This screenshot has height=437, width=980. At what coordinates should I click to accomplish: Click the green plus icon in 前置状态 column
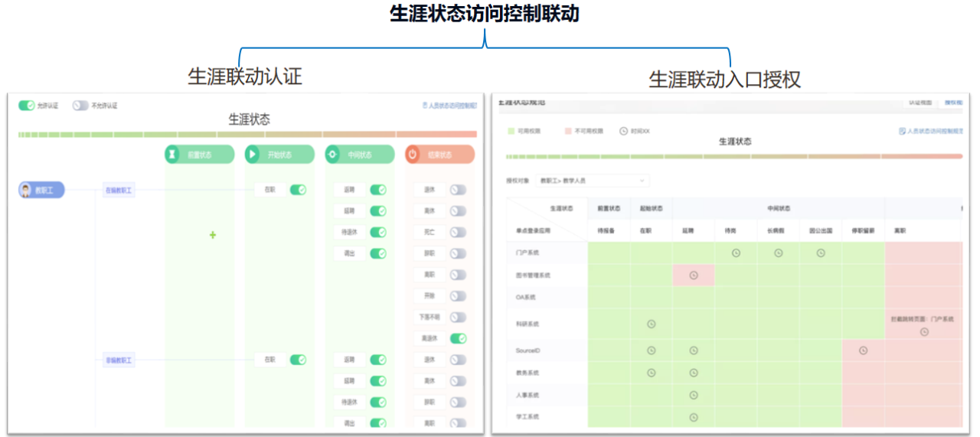[213, 235]
